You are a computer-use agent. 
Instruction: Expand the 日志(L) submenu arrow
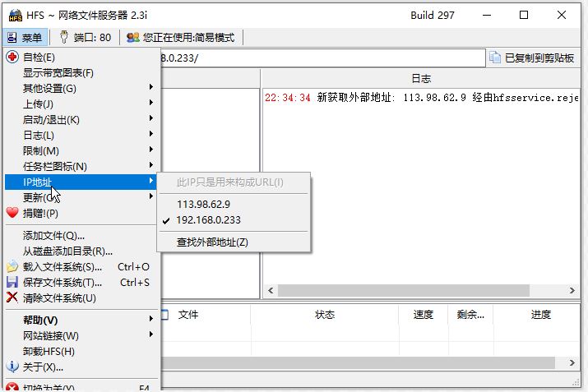[x=150, y=134]
